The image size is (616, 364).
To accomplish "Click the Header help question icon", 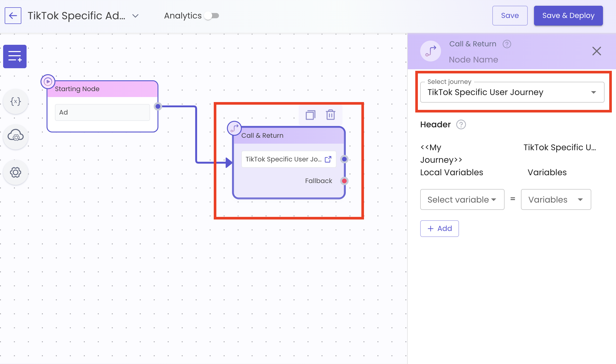I will [x=461, y=124].
